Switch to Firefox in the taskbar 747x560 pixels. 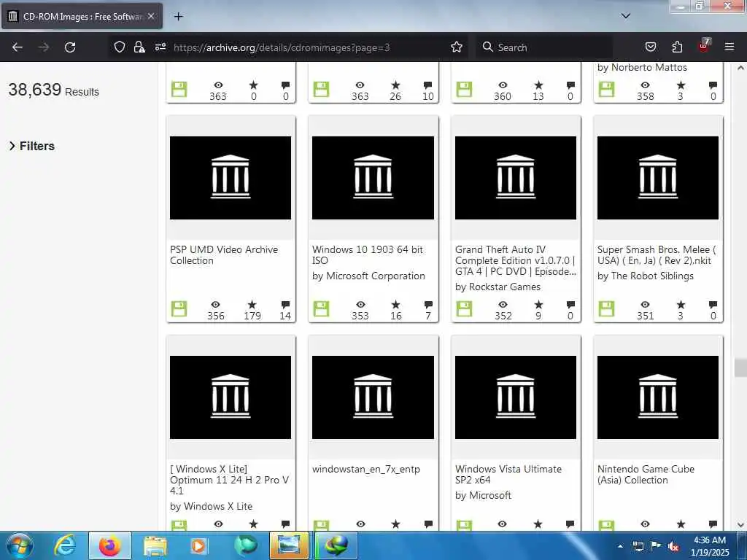109,545
